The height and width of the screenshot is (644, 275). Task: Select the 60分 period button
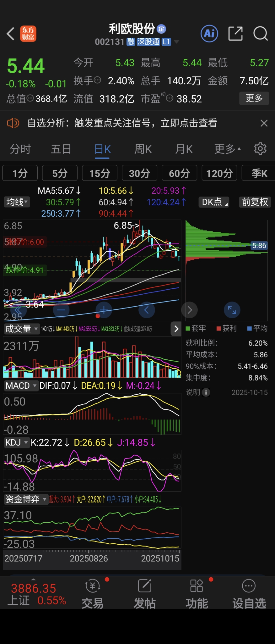click(x=180, y=173)
